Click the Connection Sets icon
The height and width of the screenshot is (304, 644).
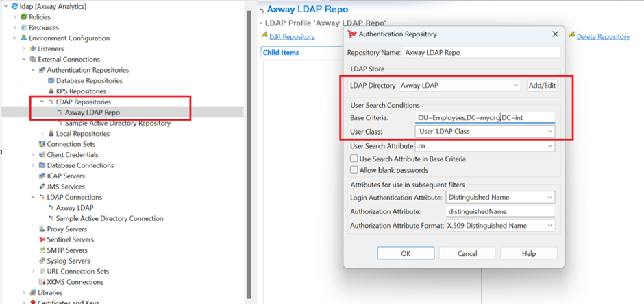click(x=42, y=144)
